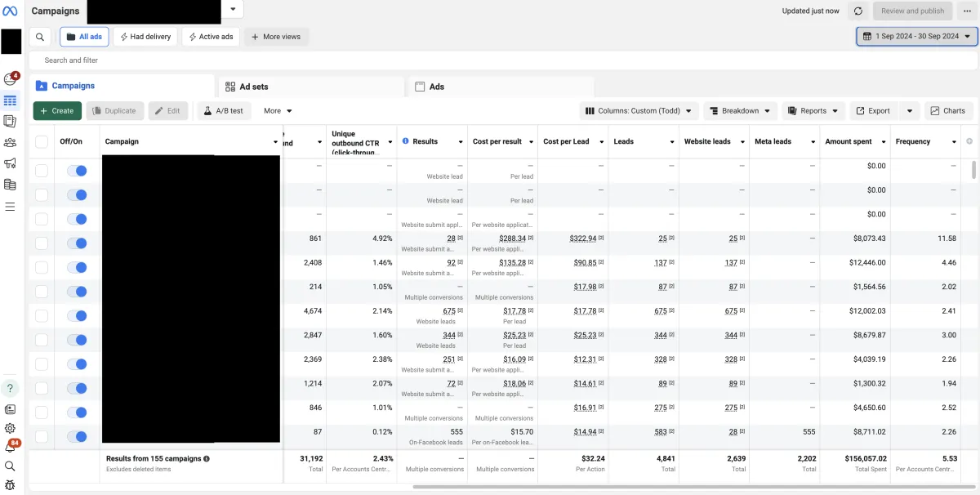The width and height of the screenshot is (980, 495).
Task: Open Billing coins icon in sidebar
Action: (11, 185)
